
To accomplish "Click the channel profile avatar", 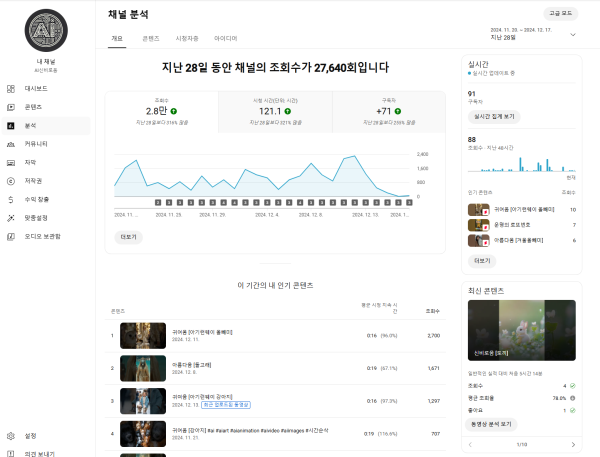I will tap(46, 31).
